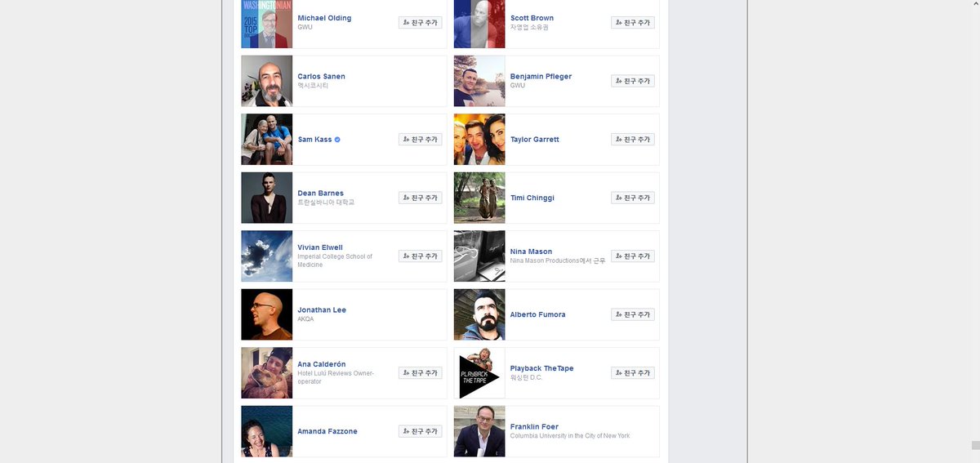Add Taylor Garrett as a friend

pos(633,140)
